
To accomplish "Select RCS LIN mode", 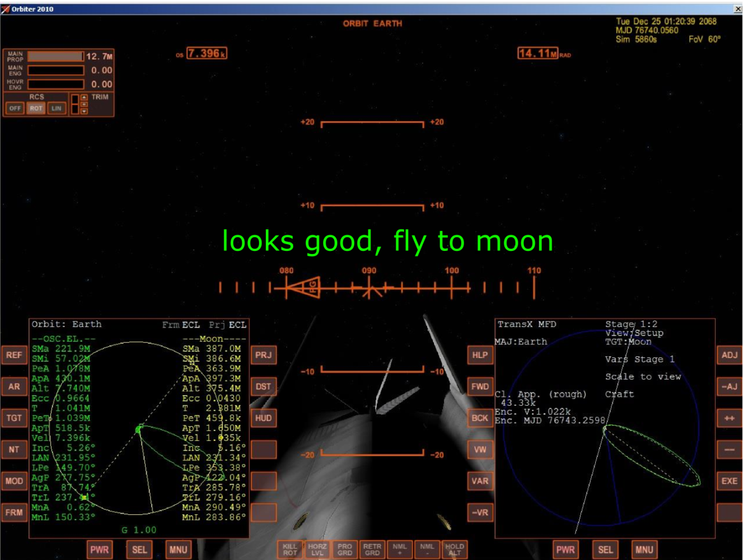I will [57, 108].
